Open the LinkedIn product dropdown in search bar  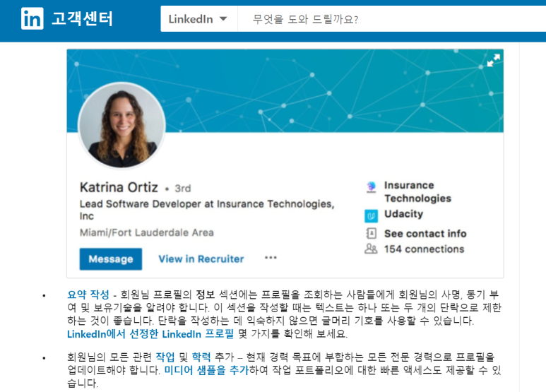point(198,19)
